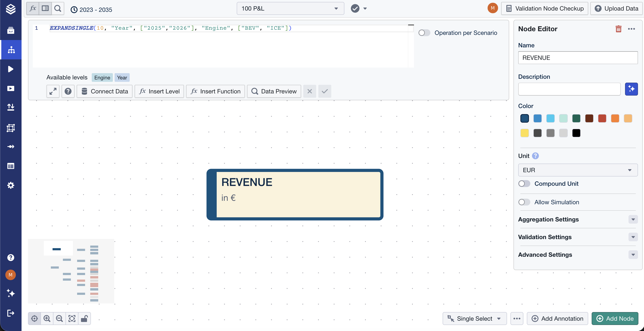
Task: Turn on Compound Unit switch
Action: 524,184
